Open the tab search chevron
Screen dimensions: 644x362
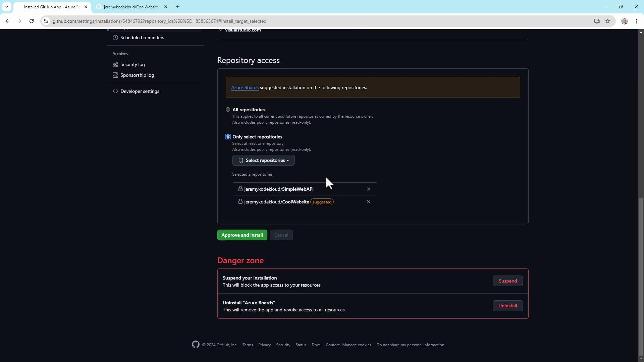7,7
